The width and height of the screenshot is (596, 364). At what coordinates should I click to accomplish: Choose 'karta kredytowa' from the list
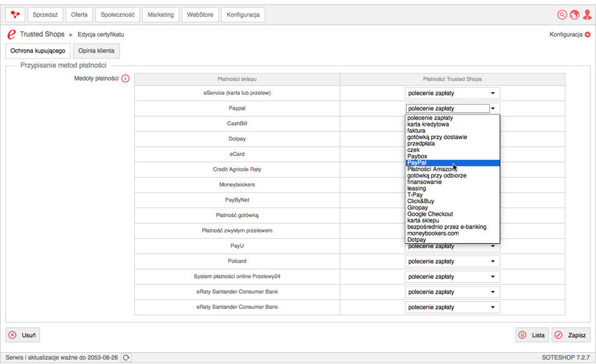click(452, 125)
